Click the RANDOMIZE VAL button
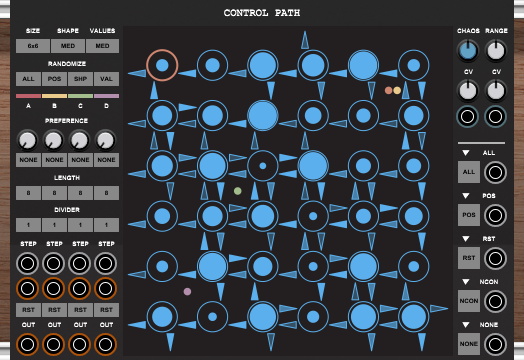This screenshot has height=360, width=524. pyautogui.click(x=106, y=79)
